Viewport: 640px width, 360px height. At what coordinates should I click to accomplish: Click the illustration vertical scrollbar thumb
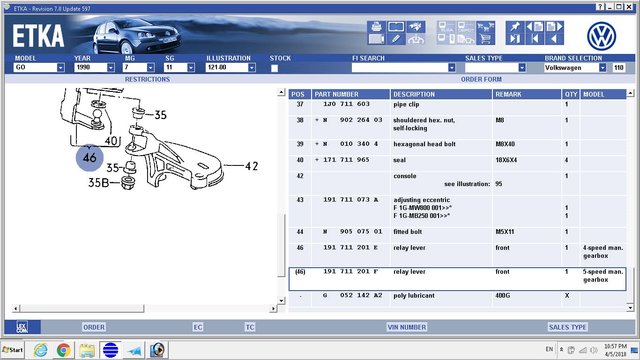click(x=281, y=245)
